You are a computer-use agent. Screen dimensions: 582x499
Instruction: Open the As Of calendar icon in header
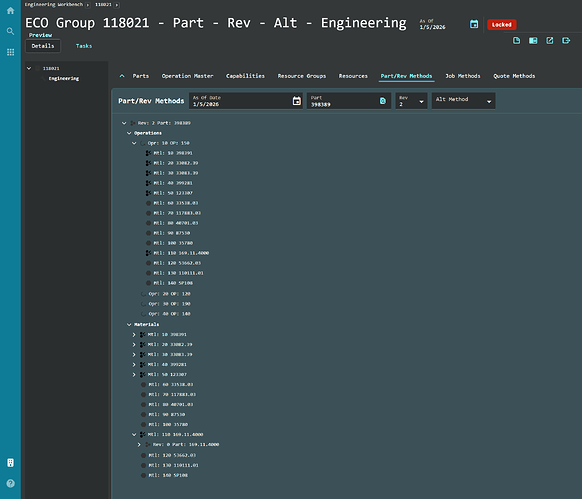(474, 25)
